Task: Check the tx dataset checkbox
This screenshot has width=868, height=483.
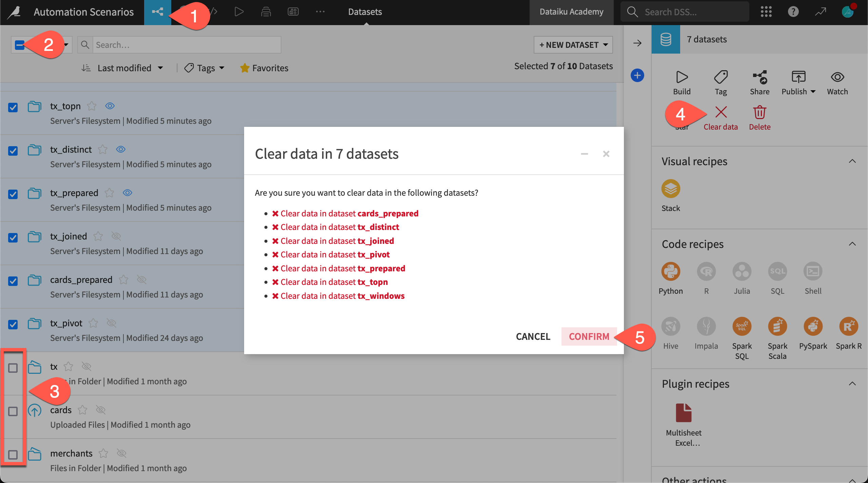Action: (13, 368)
